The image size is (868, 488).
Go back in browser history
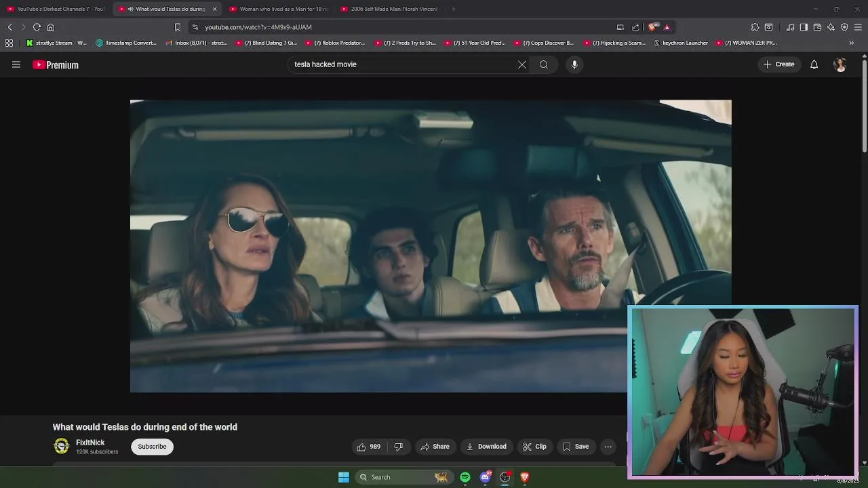pyautogui.click(x=10, y=27)
